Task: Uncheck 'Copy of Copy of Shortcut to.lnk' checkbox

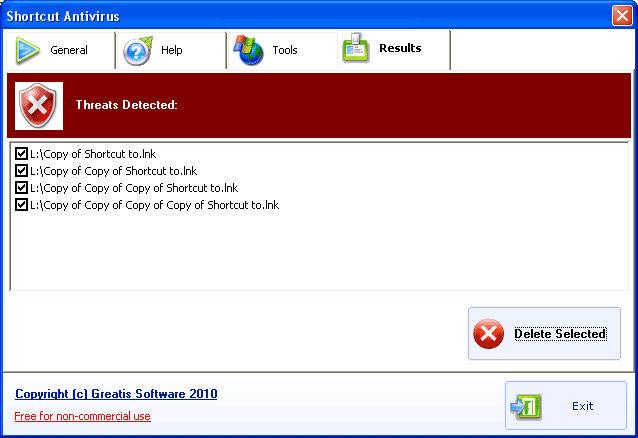Action: tap(21, 171)
